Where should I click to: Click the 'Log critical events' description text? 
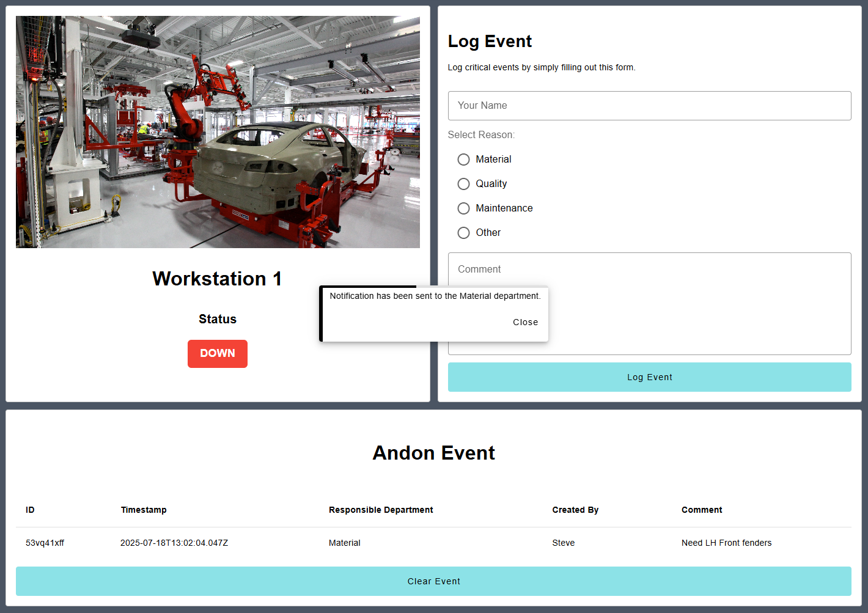542,67
